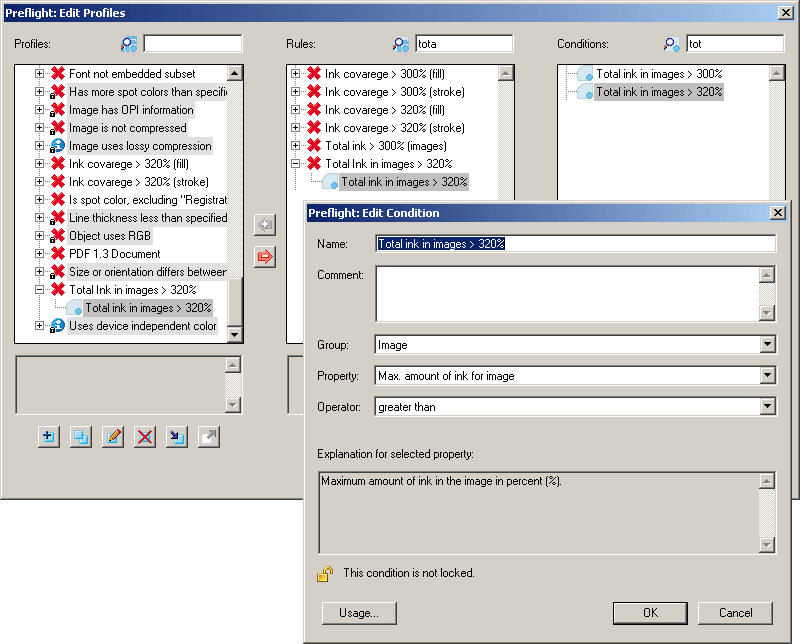This screenshot has height=644, width=800.
Task: Expand Ink covarege > 300% (stroke) rule
Action: pyautogui.click(x=295, y=92)
